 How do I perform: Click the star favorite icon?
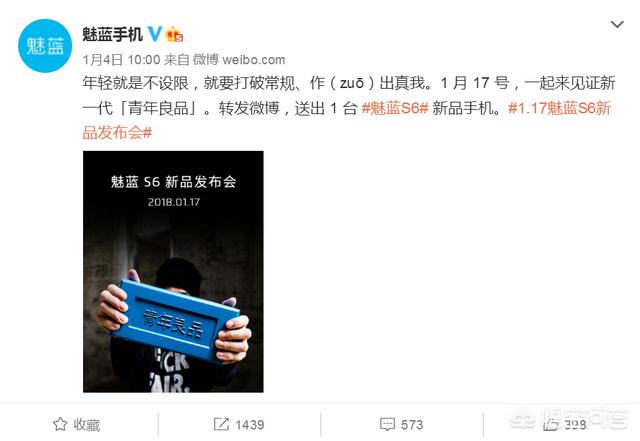[x=60, y=424]
